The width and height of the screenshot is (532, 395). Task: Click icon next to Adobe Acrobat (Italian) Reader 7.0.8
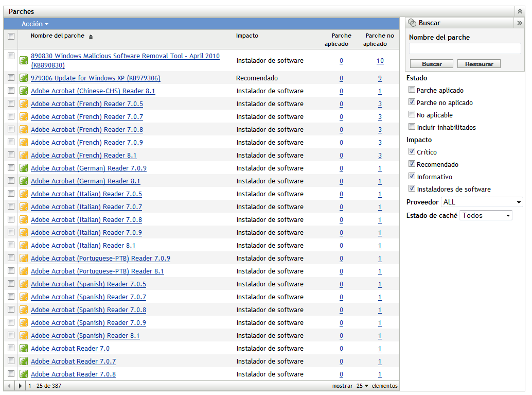click(x=24, y=220)
